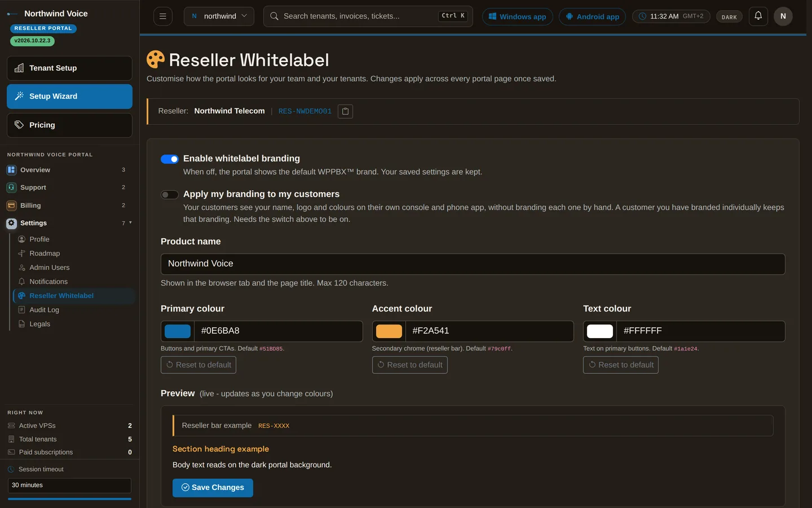Click the Northwind Voice logo icon
812x508 pixels.
click(x=12, y=14)
